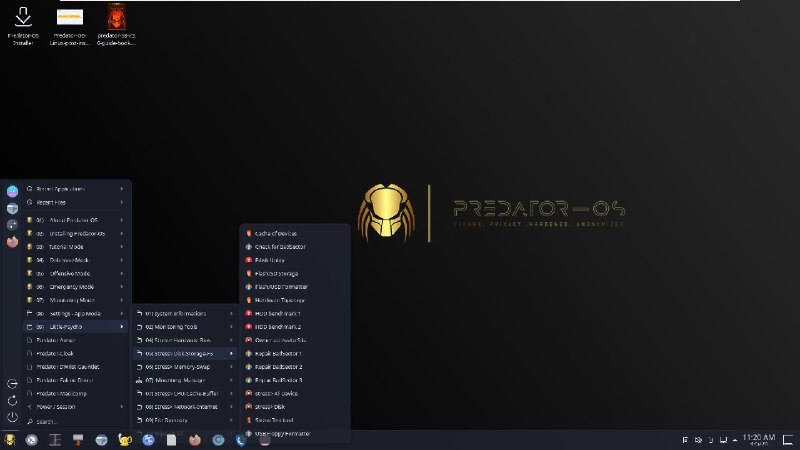The width and height of the screenshot is (800, 450).
Task: Launch Repair Badsector 1
Action: coord(295,353)
